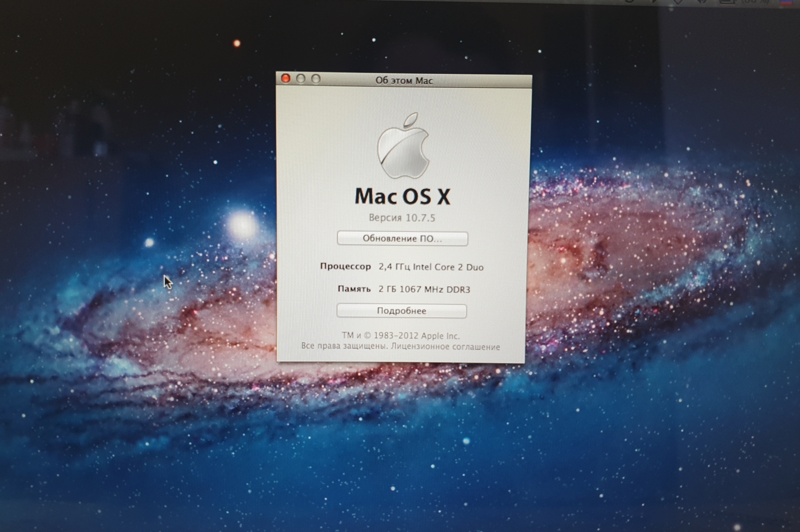The image size is (800, 532).
Task: Zoom the Об этом Mac window
Action: [x=316, y=79]
